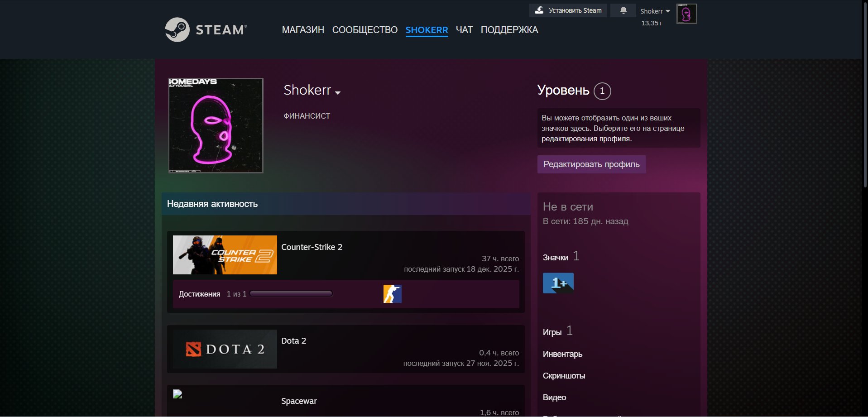Click the page vertical scrollbar
Screen dimensions: 868x417
(x=865, y=94)
